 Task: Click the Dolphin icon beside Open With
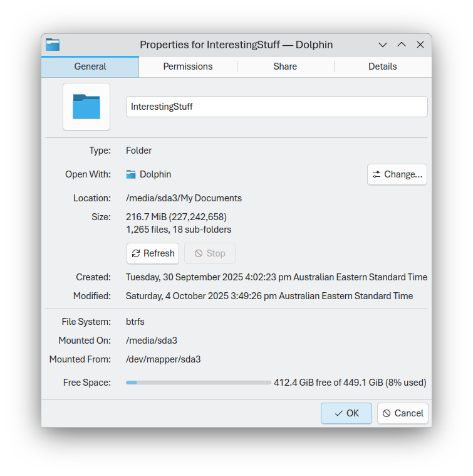click(131, 174)
